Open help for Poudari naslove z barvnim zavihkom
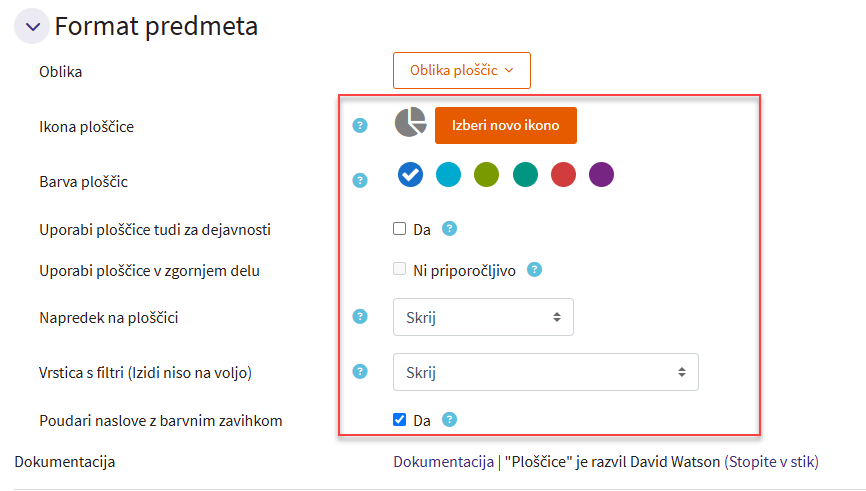 [449, 419]
